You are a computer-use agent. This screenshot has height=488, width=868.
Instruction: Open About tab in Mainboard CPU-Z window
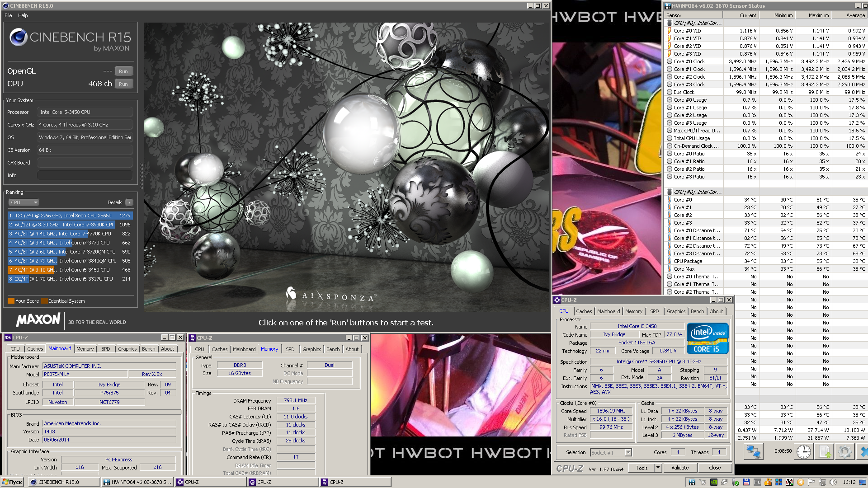[167, 349]
